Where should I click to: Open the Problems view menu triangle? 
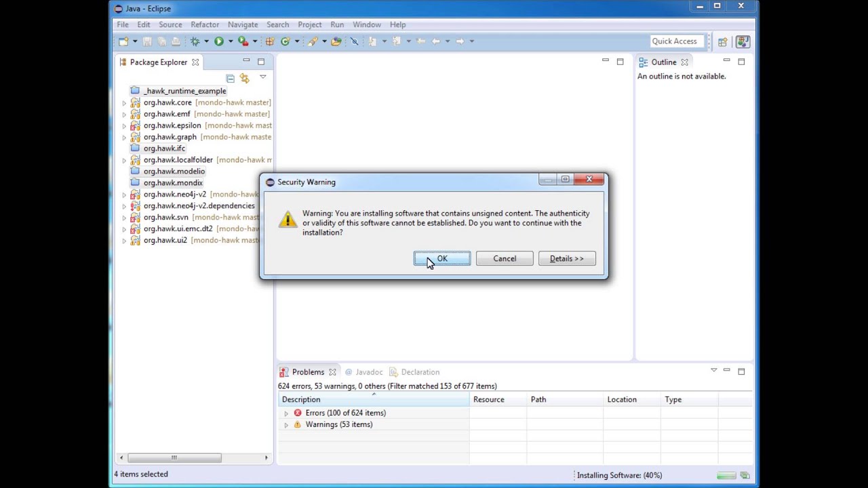pos(713,370)
